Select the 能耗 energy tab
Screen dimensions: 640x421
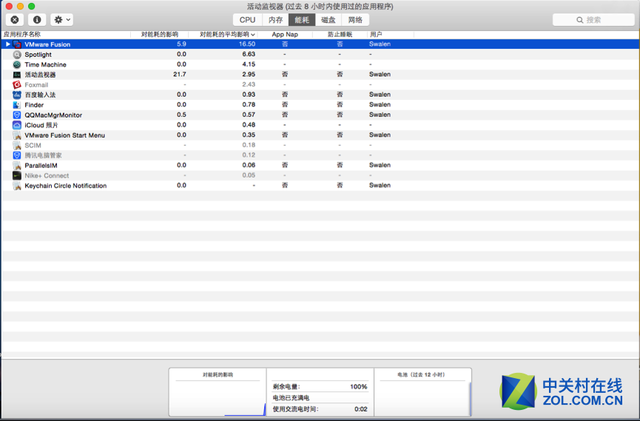(x=302, y=20)
